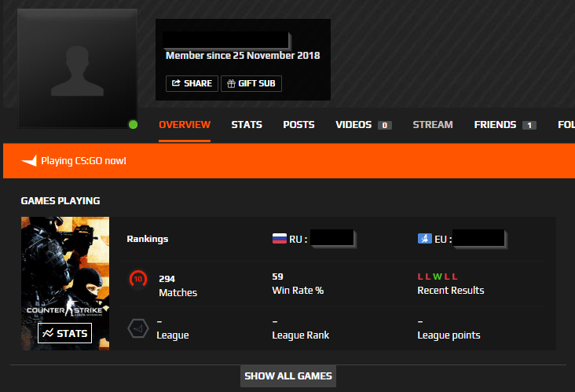Viewport: 575px width, 392px height.
Task: Open the Videos tab
Action: pyautogui.click(x=364, y=125)
